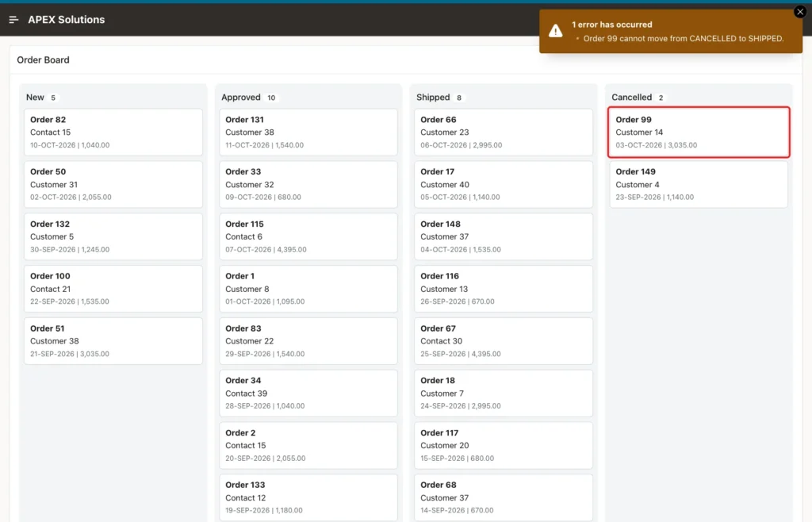
Task: Open the Order 149 card
Action: click(x=699, y=184)
